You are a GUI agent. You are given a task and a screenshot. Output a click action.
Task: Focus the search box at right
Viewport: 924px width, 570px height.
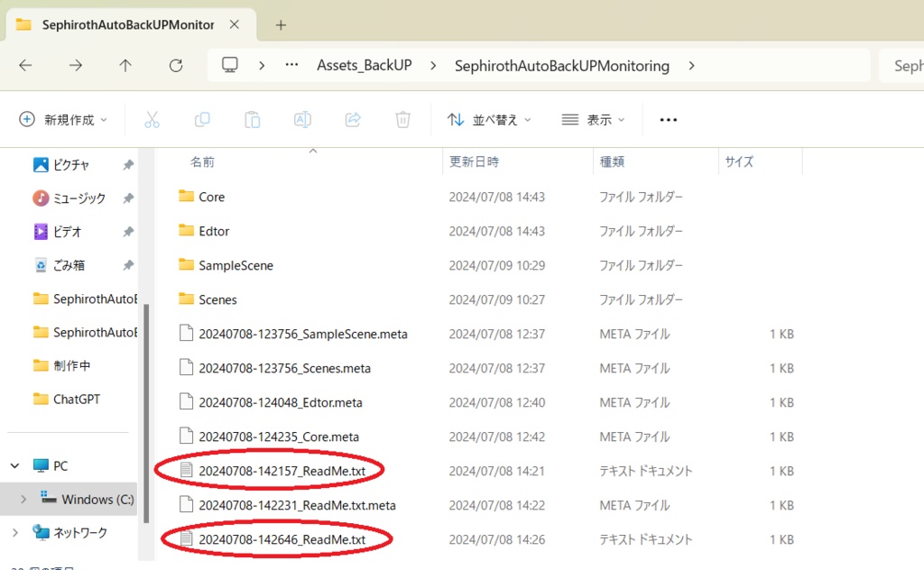click(x=901, y=65)
